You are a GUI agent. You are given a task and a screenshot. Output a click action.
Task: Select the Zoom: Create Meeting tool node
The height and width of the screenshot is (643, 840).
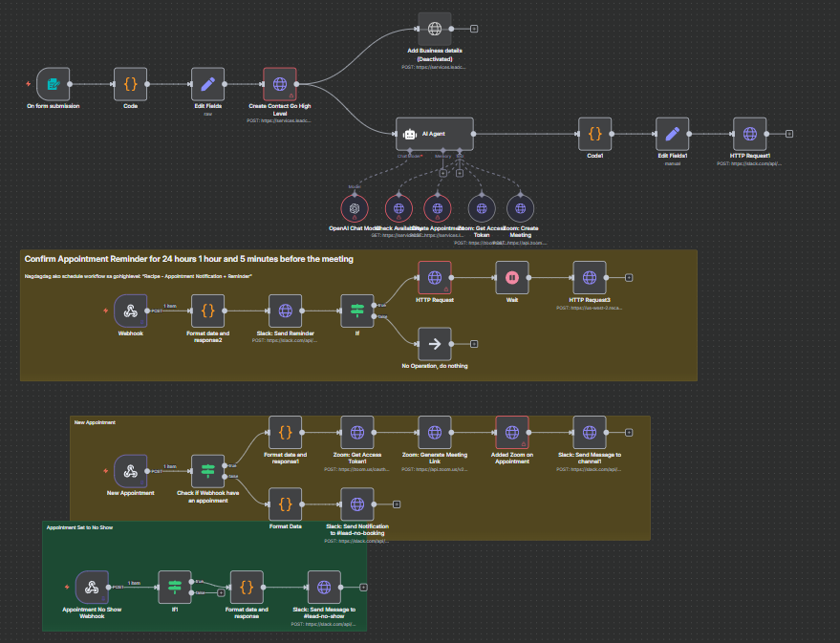(x=520, y=207)
